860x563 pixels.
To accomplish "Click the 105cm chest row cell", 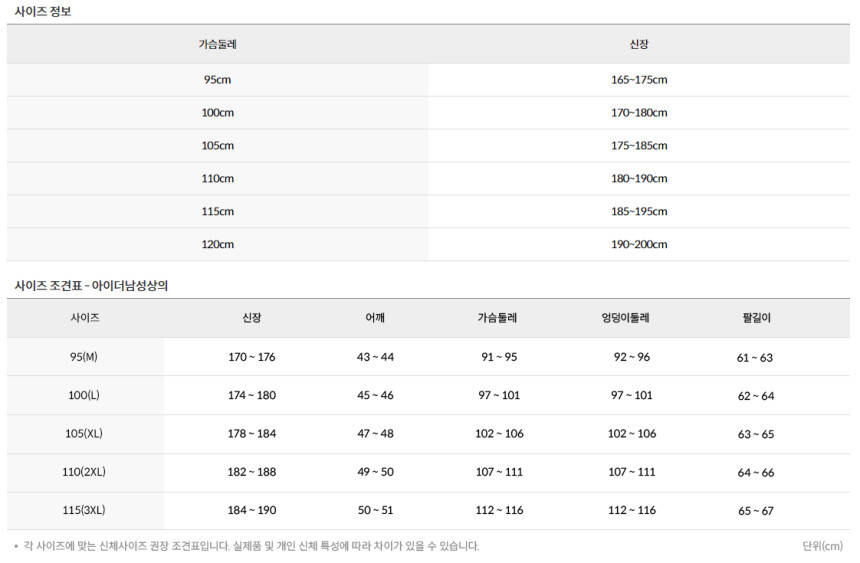I will tap(217, 146).
